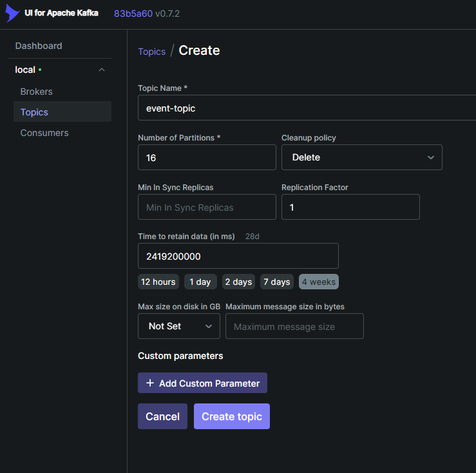This screenshot has height=473, width=476.
Task: Click the green status dot beside local
Action: [x=40, y=70]
